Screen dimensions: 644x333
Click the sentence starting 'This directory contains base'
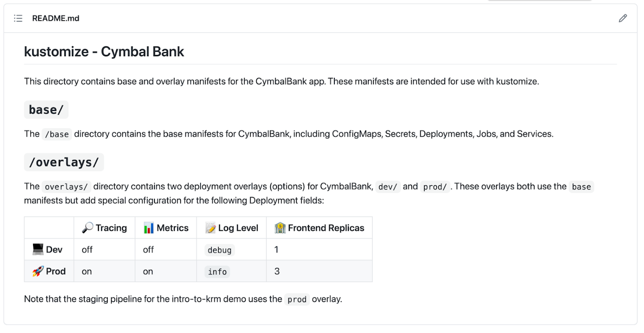[x=282, y=81]
